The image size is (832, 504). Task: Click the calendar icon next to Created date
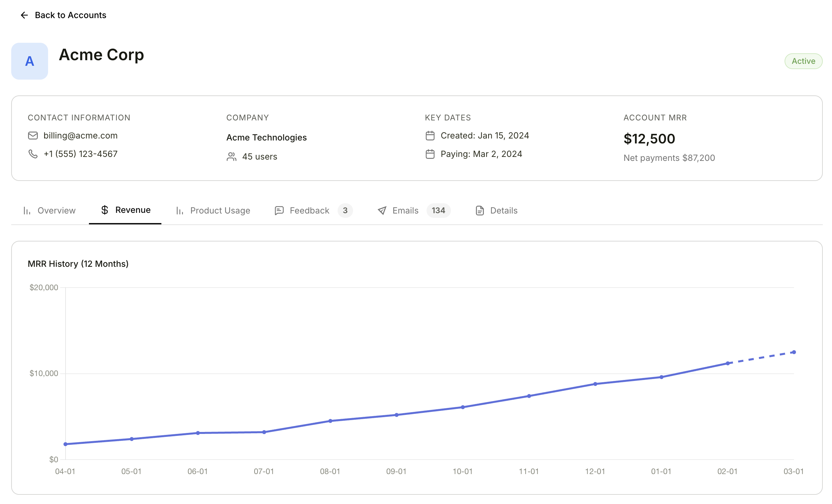pyautogui.click(x=430, y=136)
